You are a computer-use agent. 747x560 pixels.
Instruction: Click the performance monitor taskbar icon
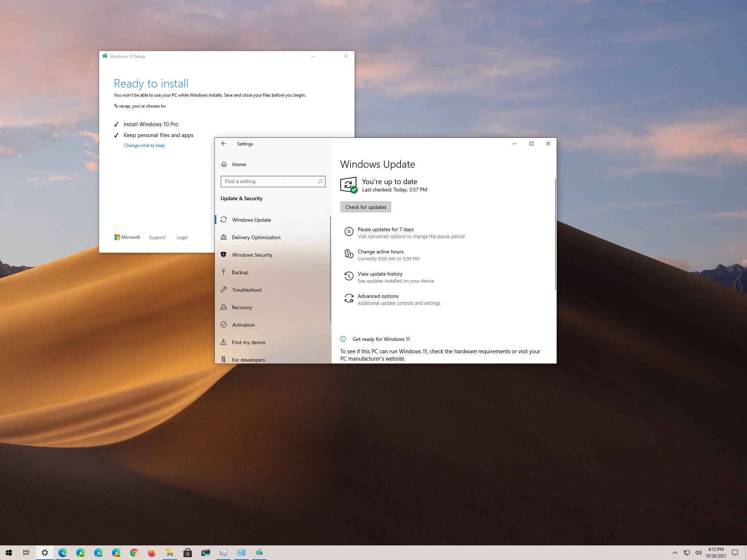tap(223, 553)
